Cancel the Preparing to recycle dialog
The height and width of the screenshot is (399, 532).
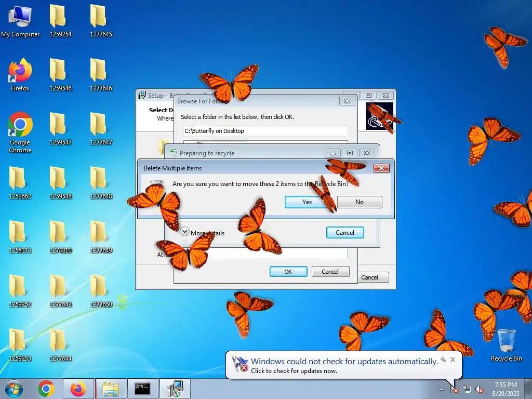click(345, 232)
